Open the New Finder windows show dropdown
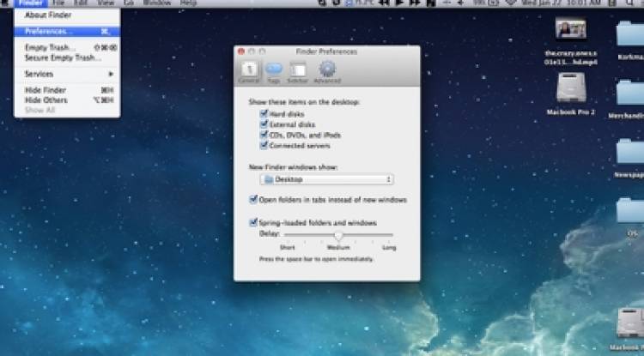This screenshot has height=356, width=644. (x=327, y=179)
